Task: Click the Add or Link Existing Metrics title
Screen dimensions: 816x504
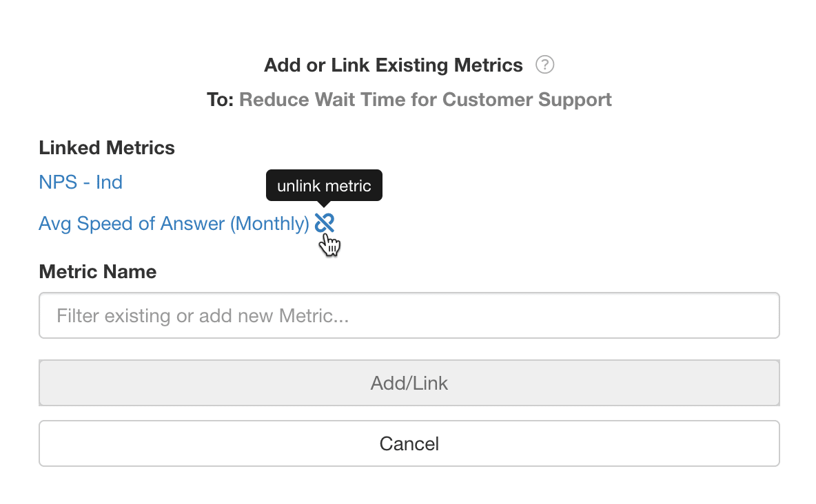Action: point(394,65)
